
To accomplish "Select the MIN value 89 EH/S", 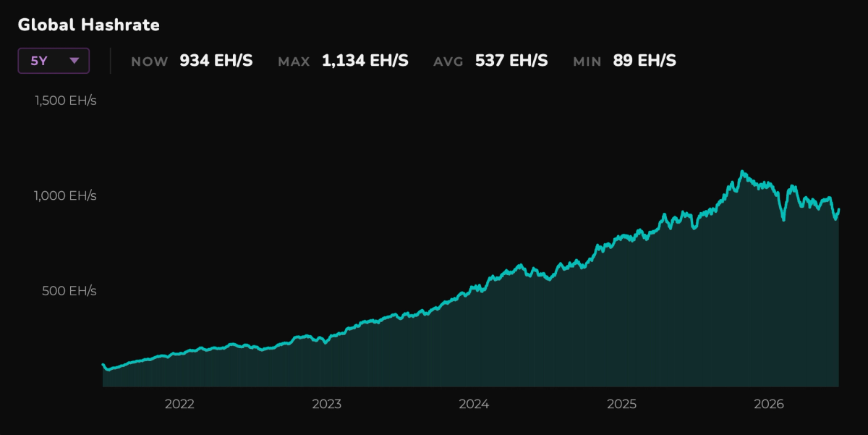I will [x=644, y=61].
